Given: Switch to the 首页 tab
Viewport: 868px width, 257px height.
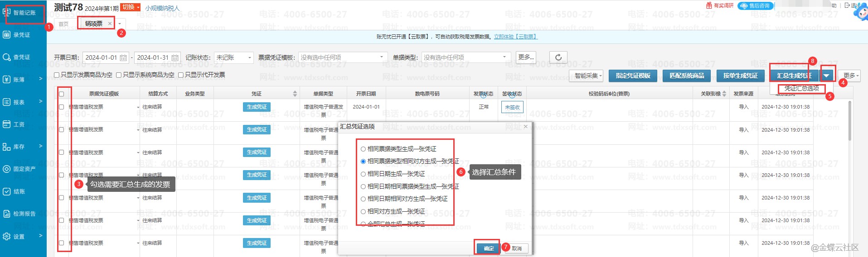Looking at the screenshot, I should tap(64, 24).
